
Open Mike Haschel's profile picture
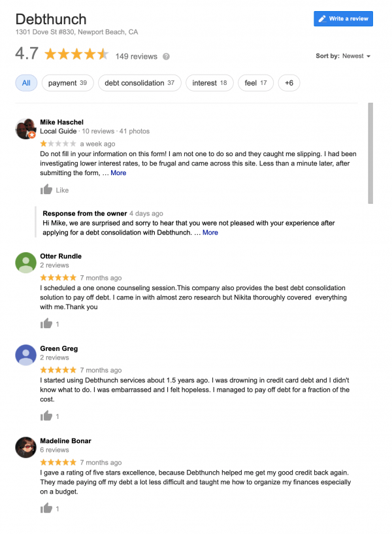click(25, 129)
